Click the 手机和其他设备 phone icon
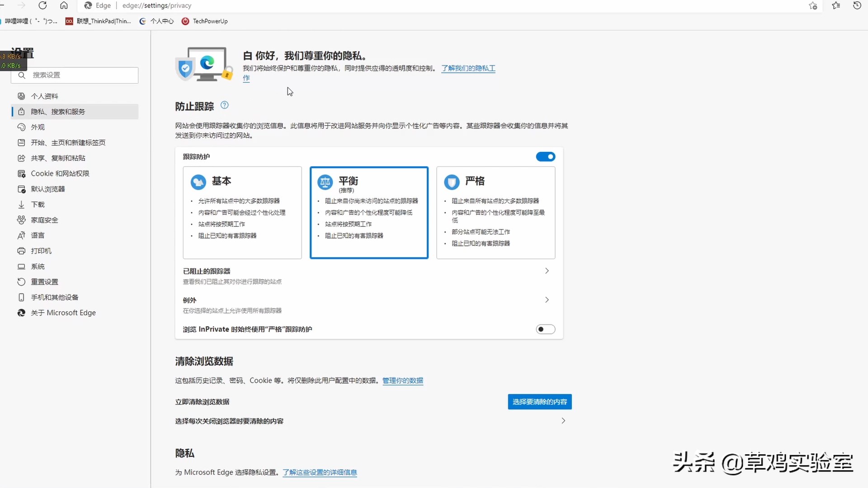 [x=21, y=297]
